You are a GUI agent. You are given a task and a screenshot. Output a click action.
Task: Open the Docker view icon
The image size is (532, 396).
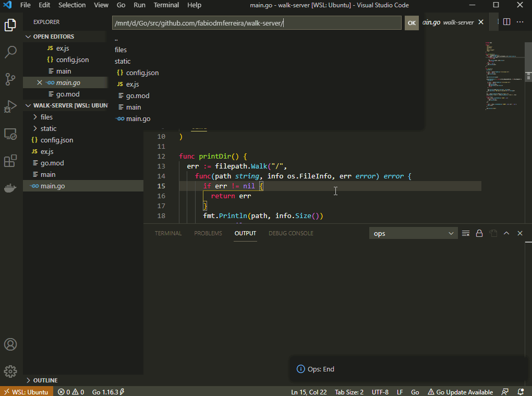10,188
